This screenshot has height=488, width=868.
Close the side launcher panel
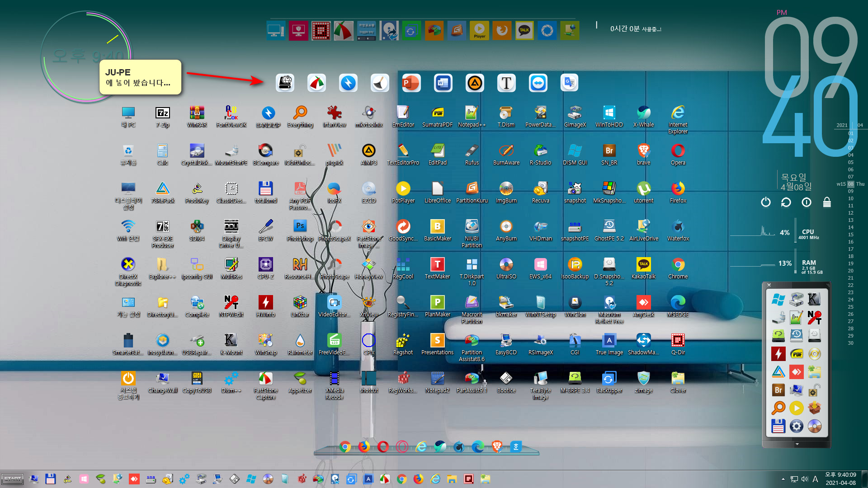point(769,285)
